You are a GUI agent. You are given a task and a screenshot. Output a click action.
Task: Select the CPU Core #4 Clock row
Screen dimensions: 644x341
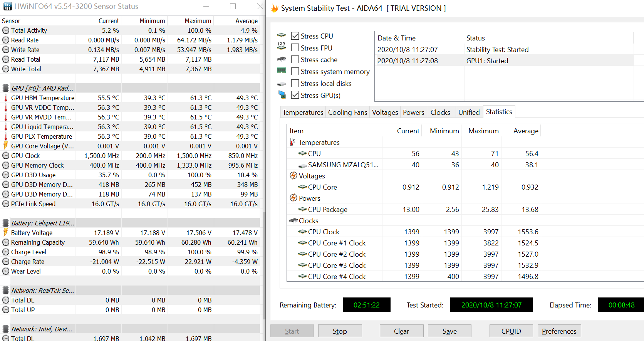coord(414,276)
